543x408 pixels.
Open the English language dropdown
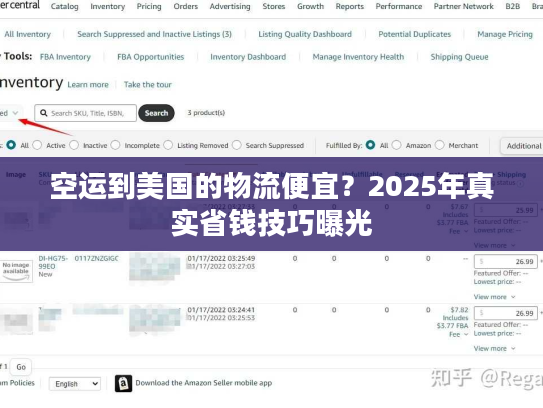click(x=75, y=384)
